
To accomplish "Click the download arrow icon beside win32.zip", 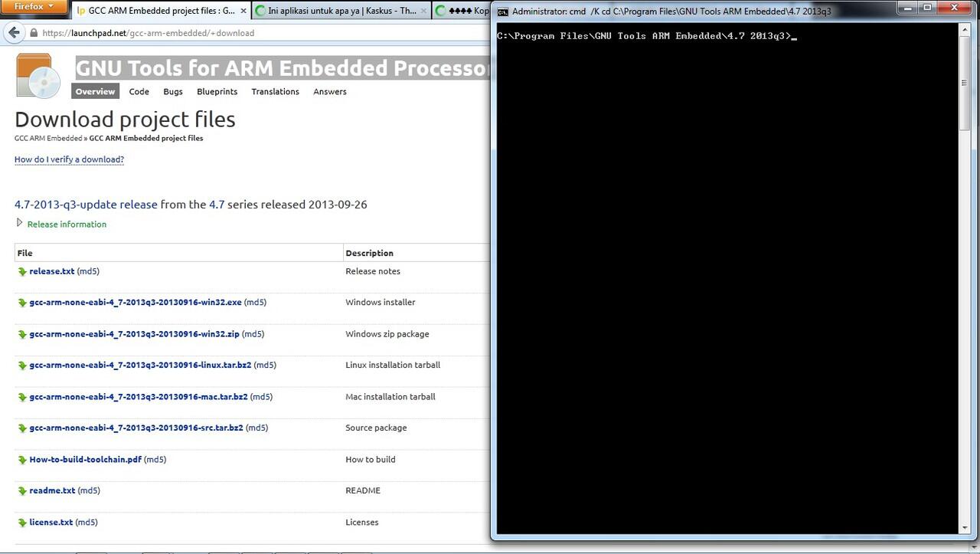I will click(22, 334).
